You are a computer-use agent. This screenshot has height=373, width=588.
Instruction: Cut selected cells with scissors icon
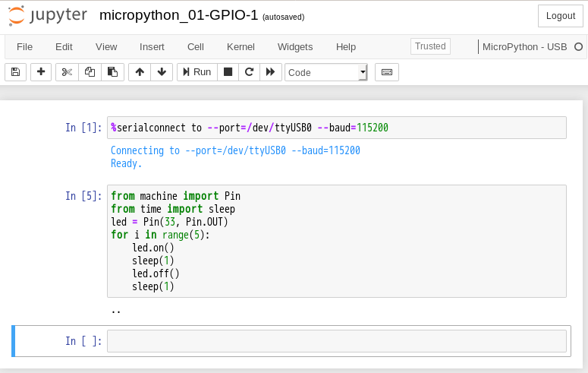point(67,72)
